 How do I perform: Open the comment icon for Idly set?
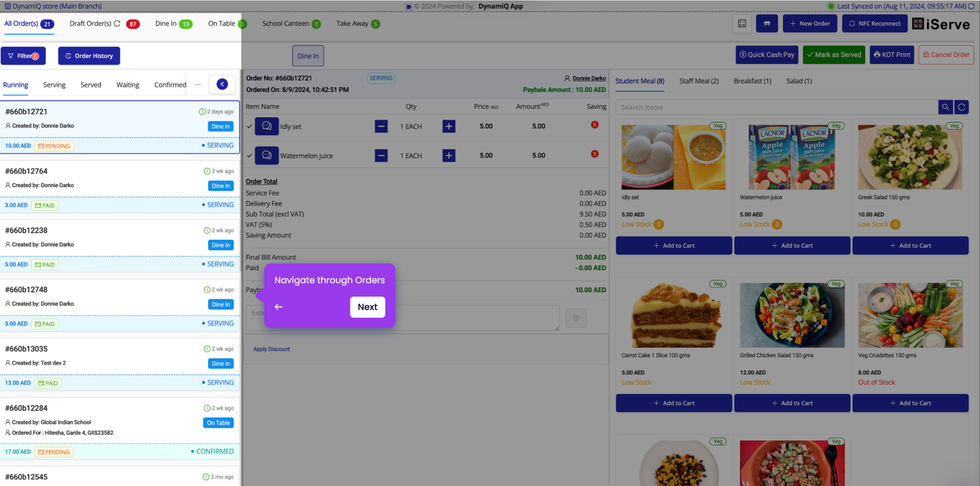[267, 126]
